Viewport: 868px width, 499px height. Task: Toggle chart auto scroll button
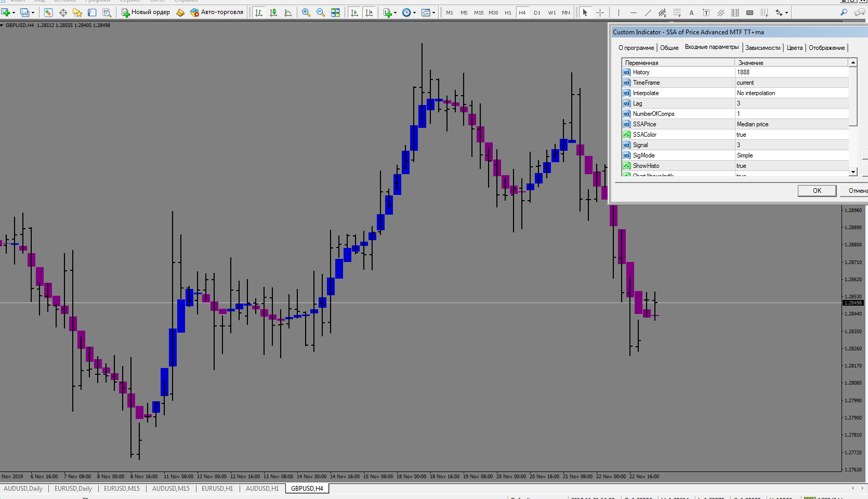354,12
